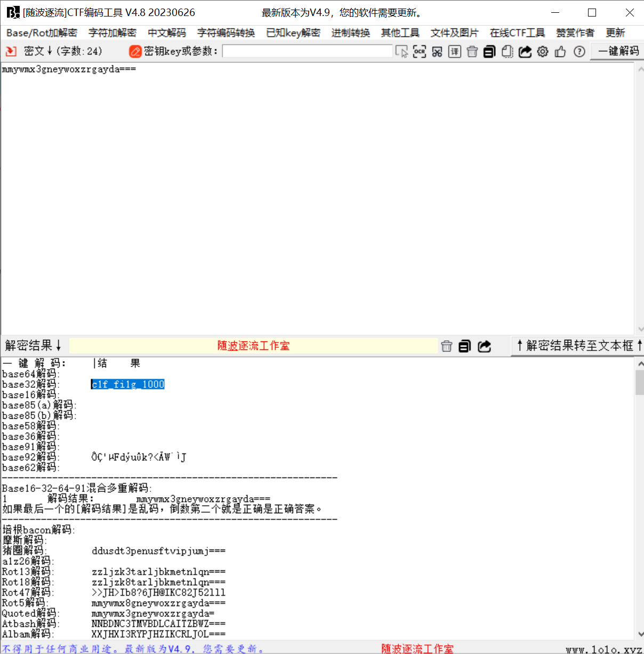Click the base64解码 result row
This screenshot has height=654, width=644.
[x=31, y=374]
